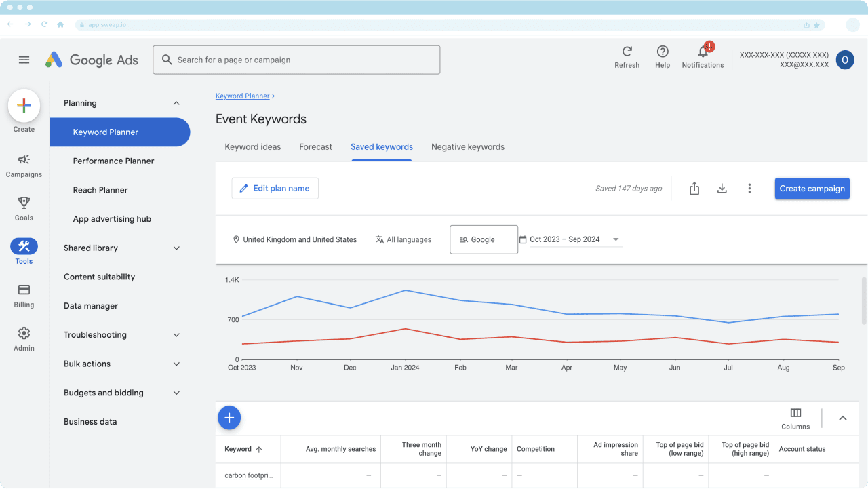Image resolution: width=868 pixels, height=489 pixels.
Task: Click the share plan icon
Action: point(694,189)
